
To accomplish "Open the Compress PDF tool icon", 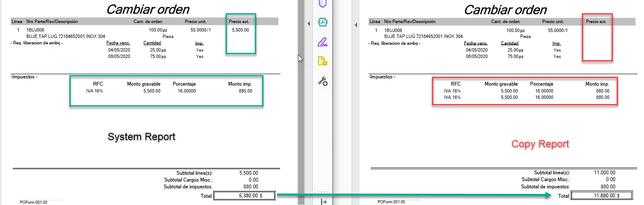I will point(323,22).
